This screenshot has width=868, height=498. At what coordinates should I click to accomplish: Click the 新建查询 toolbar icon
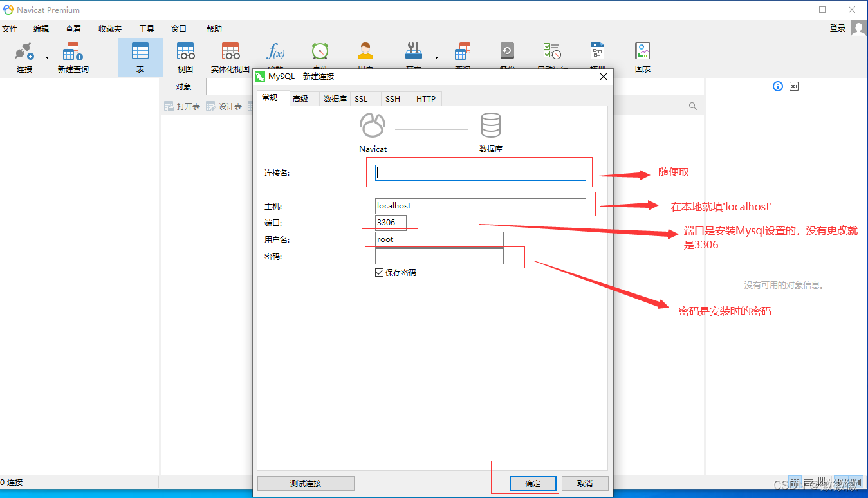pos(73,51)
